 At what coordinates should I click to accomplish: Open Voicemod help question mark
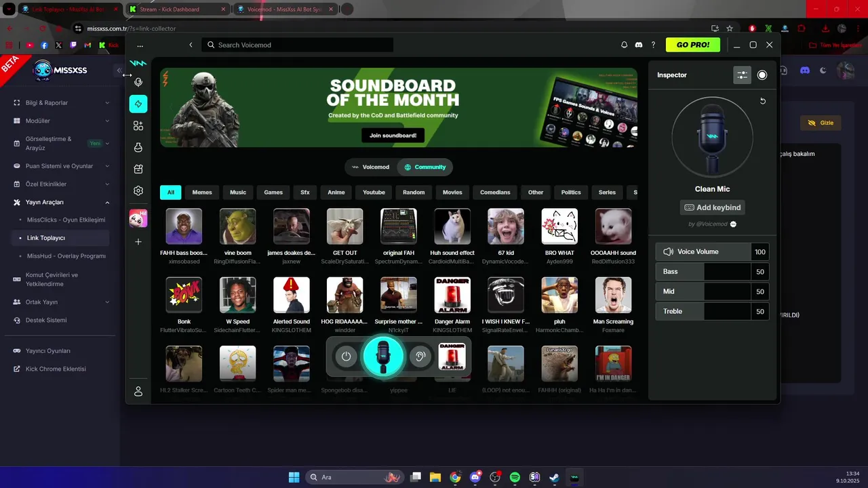(653, 45)
